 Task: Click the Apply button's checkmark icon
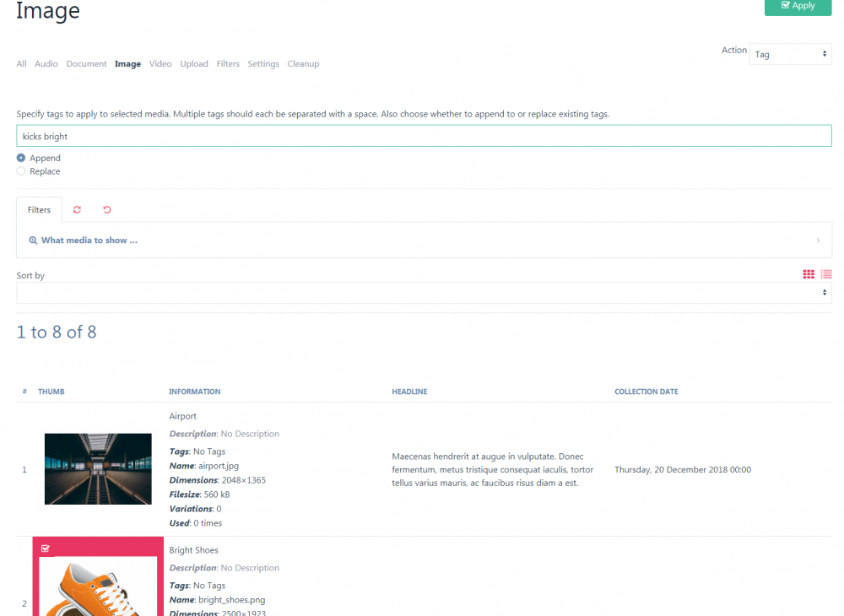coord(787,7)
